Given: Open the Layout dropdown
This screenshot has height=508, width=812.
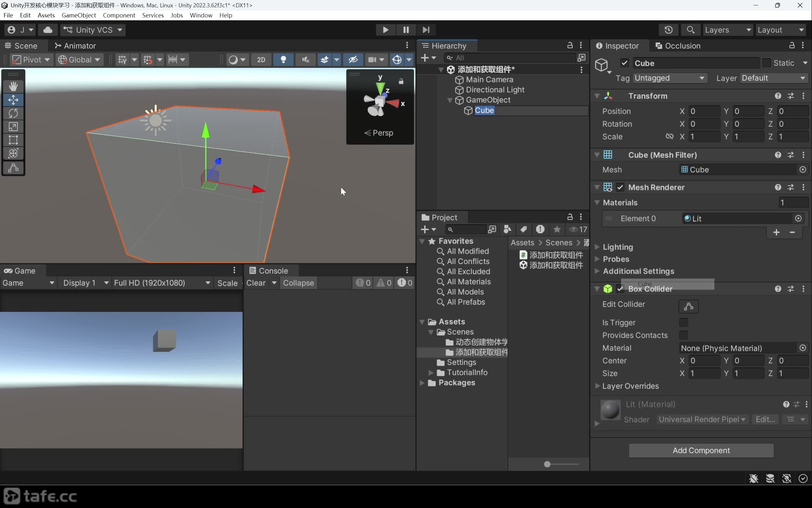Looking at the screenshot, I should [x=781, y=30].
